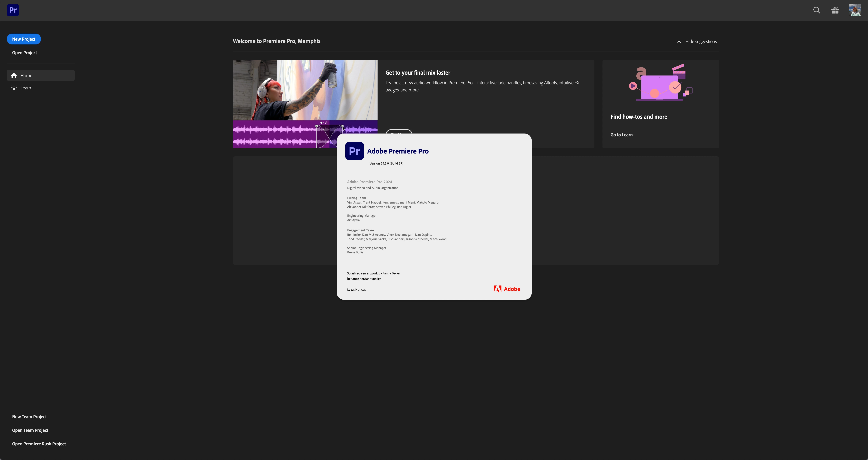The image size is (868, 460).
Task: Select the Home sidebar item
Action: coord(41,75)
